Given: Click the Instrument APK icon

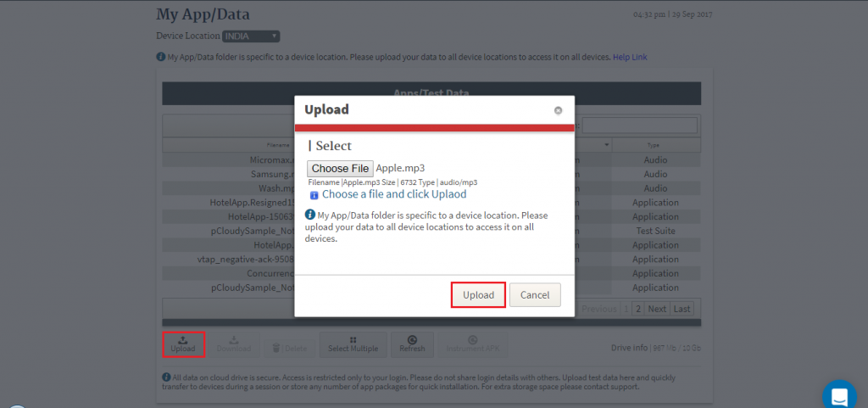Looking at the screenshot, I should point(472,340).
